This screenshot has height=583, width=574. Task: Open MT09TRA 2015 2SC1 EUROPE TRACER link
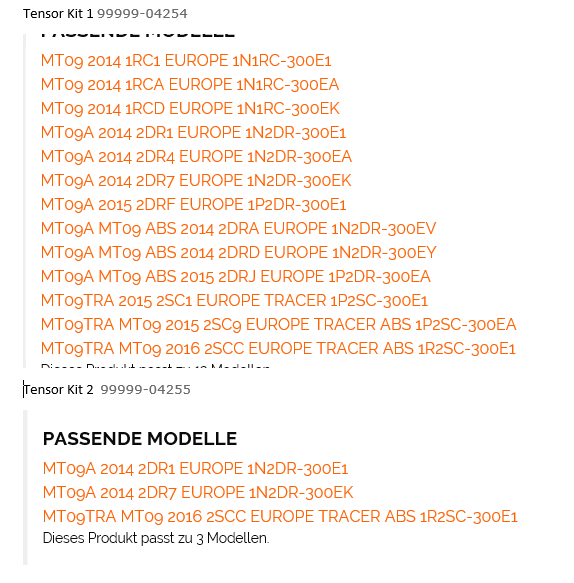(x=234, y=300)
